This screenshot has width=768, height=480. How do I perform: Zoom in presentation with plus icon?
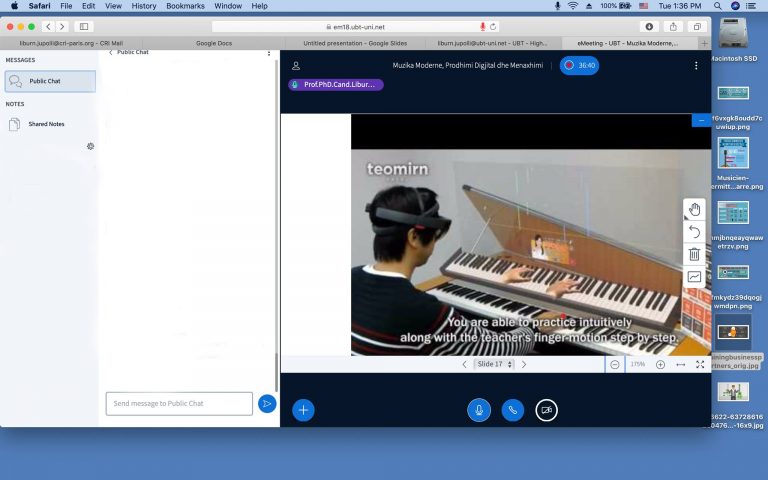pos(660,364)
